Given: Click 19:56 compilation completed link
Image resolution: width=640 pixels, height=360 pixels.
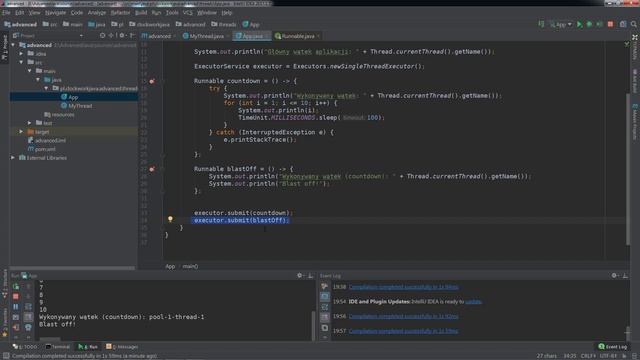Looking at the screenshot, I should (403, 316).
